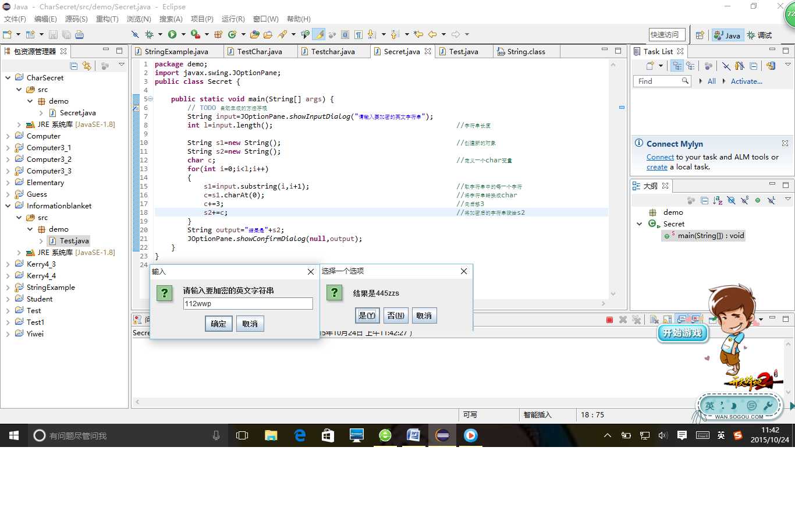
Task: Click the 快速访问 quick access field
Action: (667, 35)
